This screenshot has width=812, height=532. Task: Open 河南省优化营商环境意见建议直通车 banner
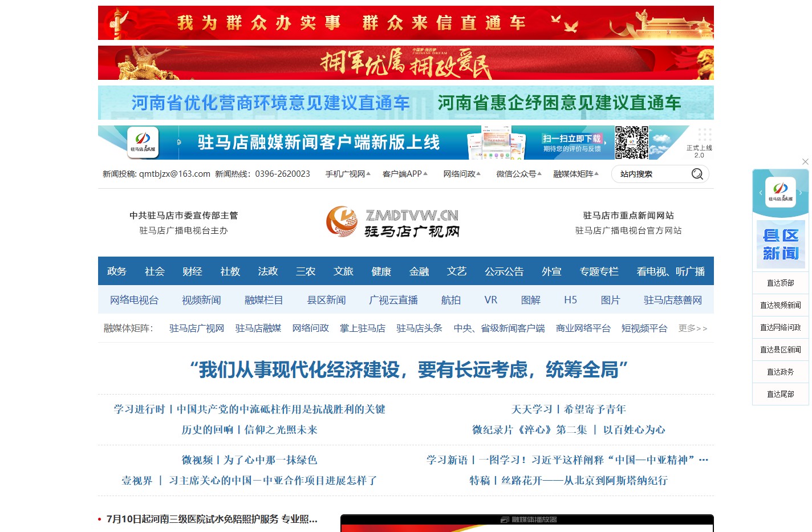coord(270,103)
